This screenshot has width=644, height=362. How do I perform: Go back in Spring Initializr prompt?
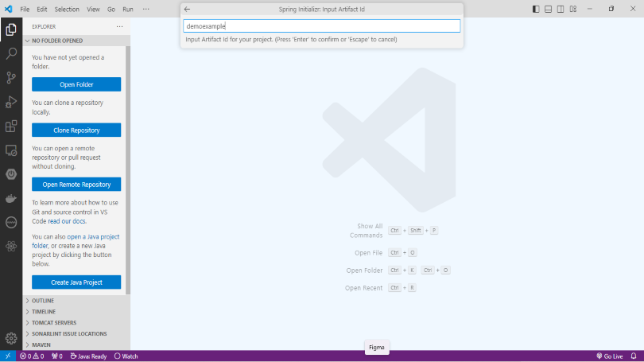click(188, 9)
